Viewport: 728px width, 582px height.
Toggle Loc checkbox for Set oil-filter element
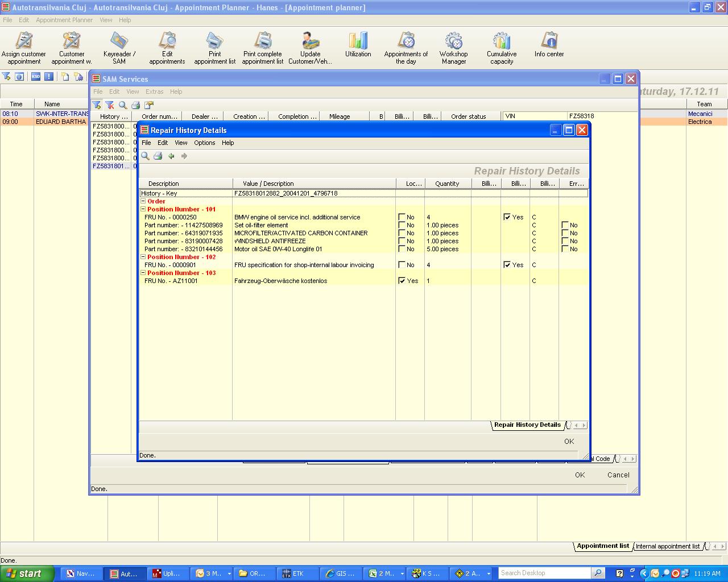402,225
